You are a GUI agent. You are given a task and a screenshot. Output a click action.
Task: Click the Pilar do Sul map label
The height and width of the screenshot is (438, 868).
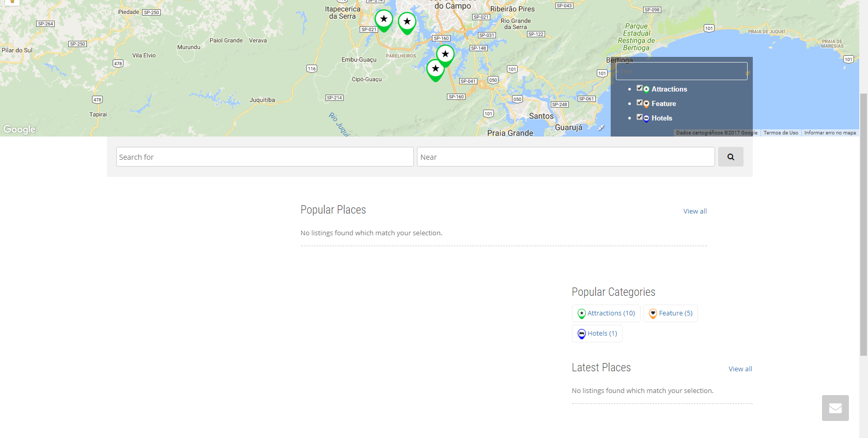(17, 51)
